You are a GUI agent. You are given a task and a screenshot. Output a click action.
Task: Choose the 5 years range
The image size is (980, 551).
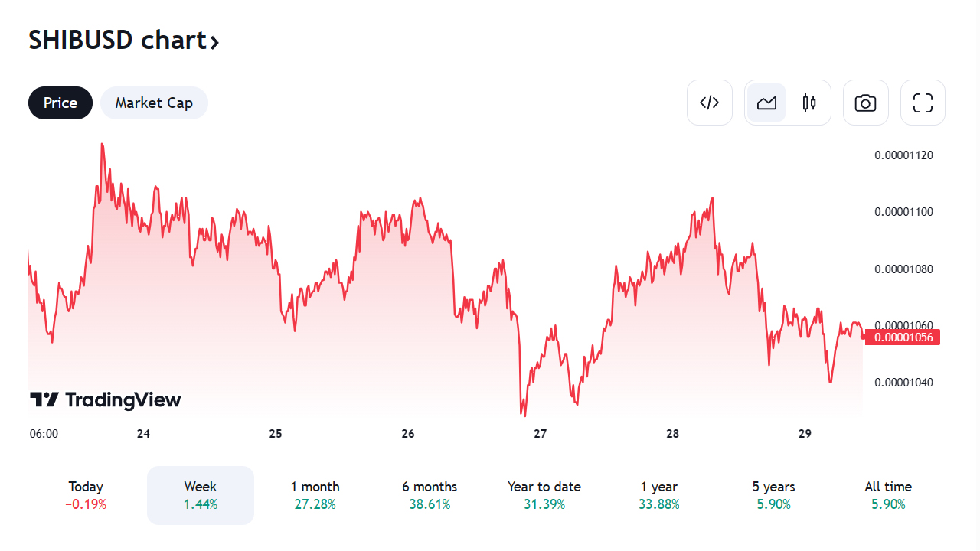pos(773,495)
